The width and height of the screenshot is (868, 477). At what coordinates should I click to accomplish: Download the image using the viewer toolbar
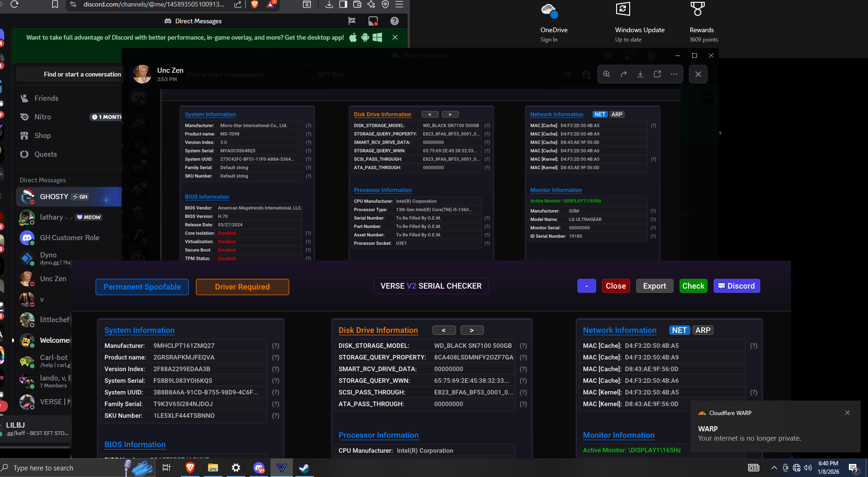click(x=640, y=74)
